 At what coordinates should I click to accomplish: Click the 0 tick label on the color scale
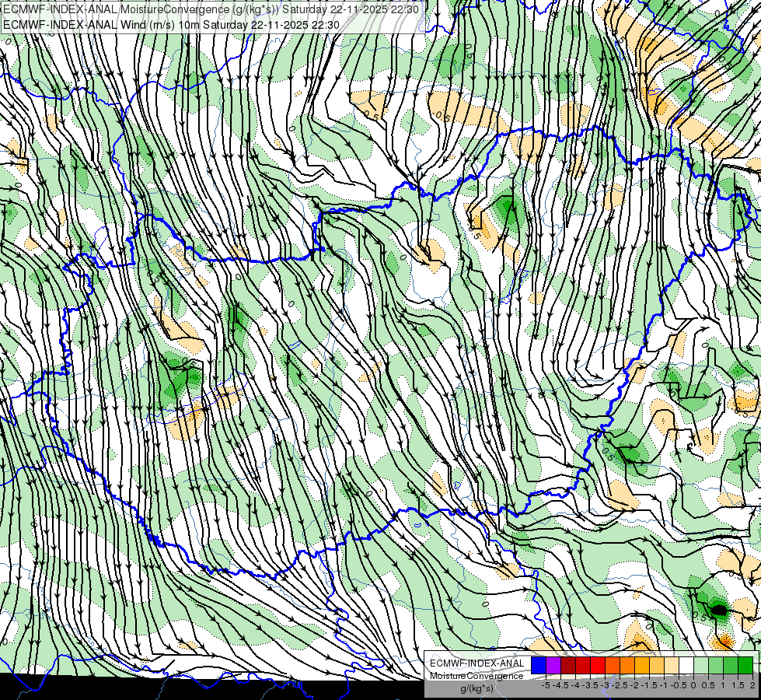pyautogui.click(x=693, y=685)
